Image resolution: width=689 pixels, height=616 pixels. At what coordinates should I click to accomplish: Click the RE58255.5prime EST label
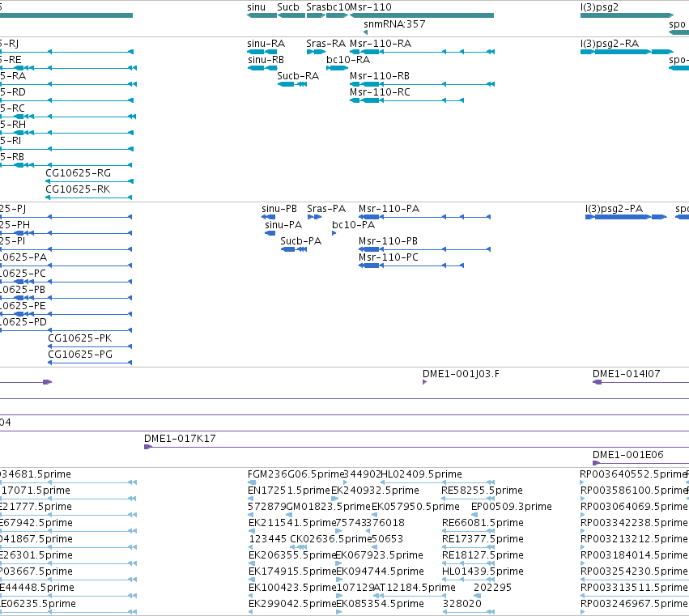click(482, 491)
